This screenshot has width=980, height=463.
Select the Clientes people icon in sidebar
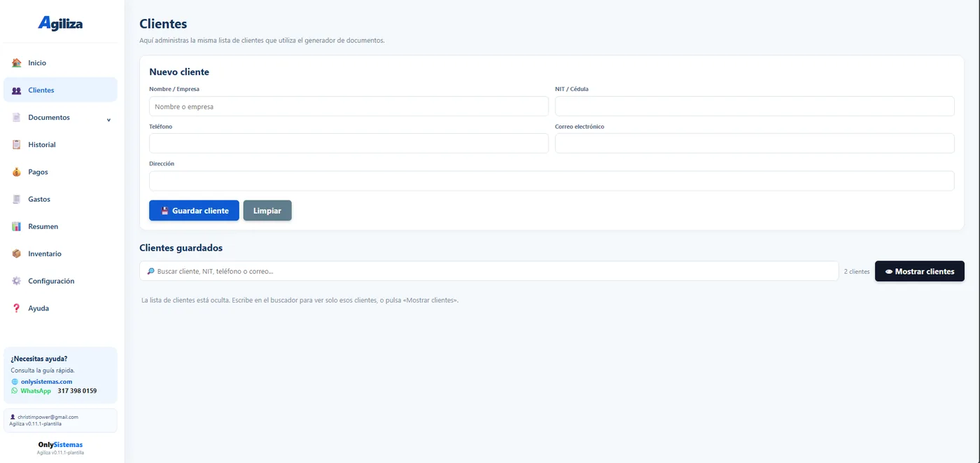(17, 90)
